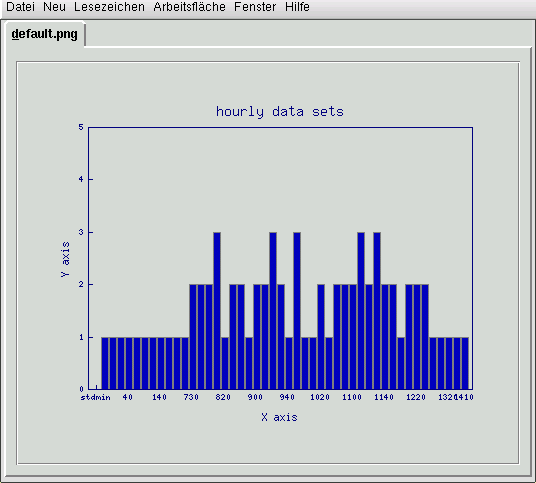The height and width of the screenshot is (483, 536).
Task: Click the y-axis value 3
Action: tap(81, 232)
